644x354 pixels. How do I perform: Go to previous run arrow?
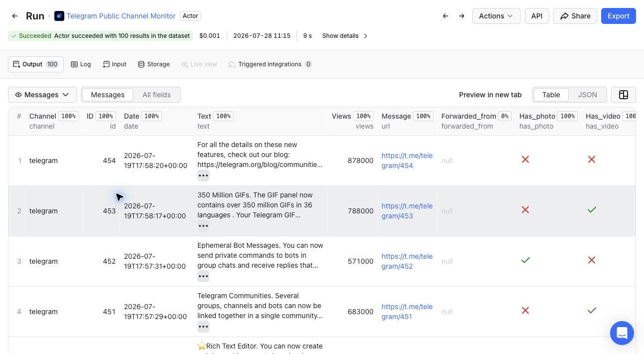coord(446,16)
